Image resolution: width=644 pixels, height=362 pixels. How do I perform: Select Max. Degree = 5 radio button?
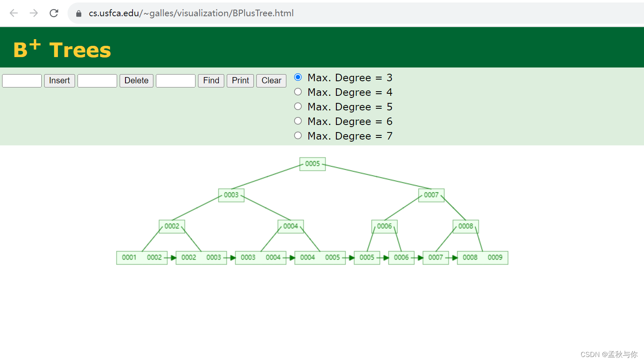click(x=298, y=106)
